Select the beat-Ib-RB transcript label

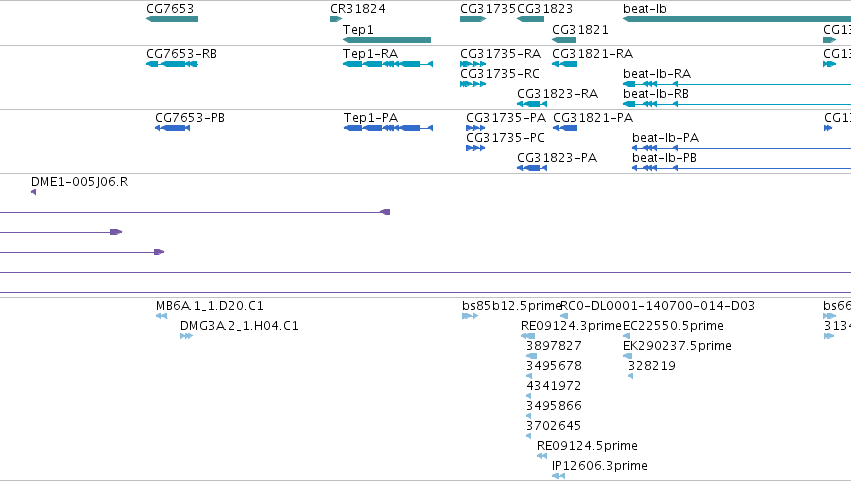pos(656,94)
